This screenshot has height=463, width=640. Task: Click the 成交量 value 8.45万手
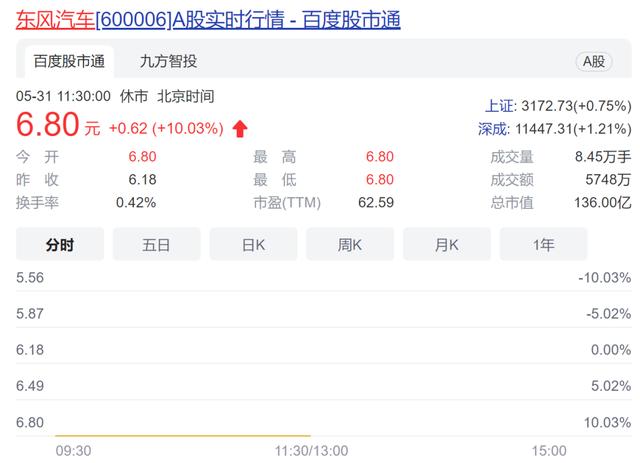pyautogui.click(x=603, y=157)
